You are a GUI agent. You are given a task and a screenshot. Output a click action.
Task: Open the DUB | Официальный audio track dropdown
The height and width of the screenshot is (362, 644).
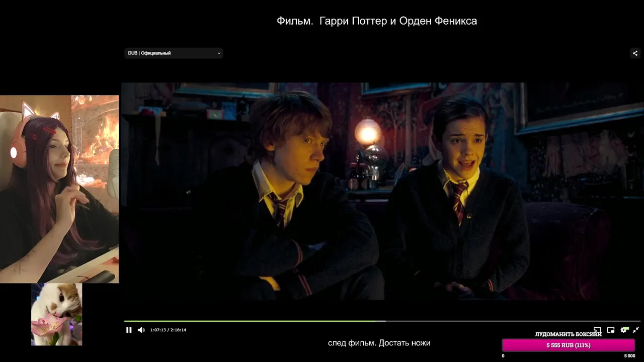174,53
